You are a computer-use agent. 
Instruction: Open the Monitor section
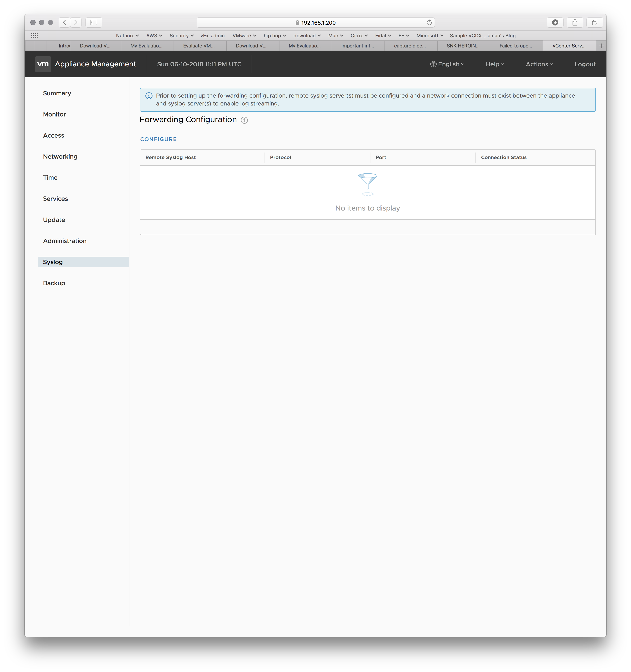pos(54,114)
